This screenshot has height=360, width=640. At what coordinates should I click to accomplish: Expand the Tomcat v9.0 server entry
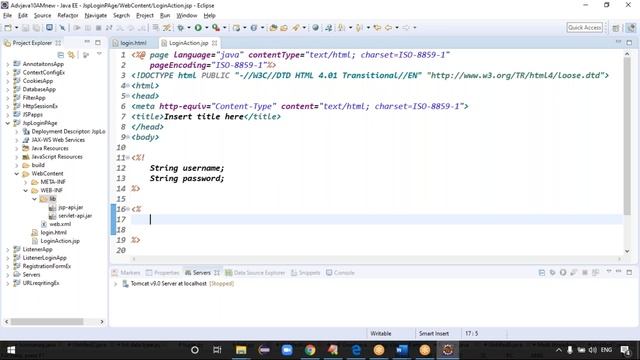(116, 284)
